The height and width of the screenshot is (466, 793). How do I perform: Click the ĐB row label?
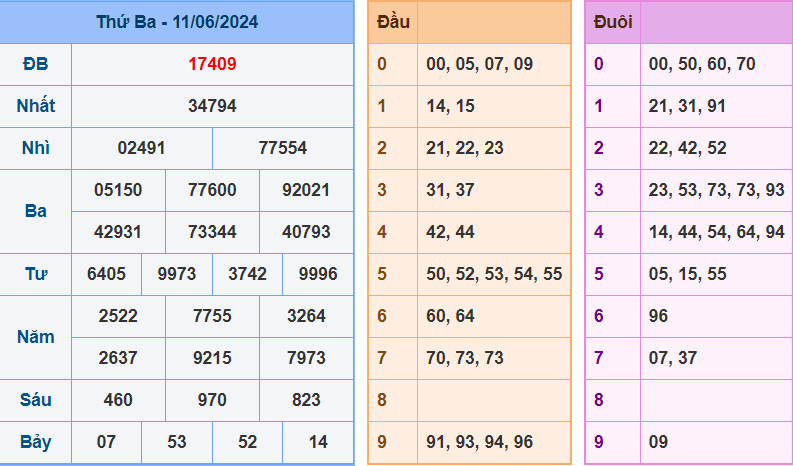[x=35, y=64]
